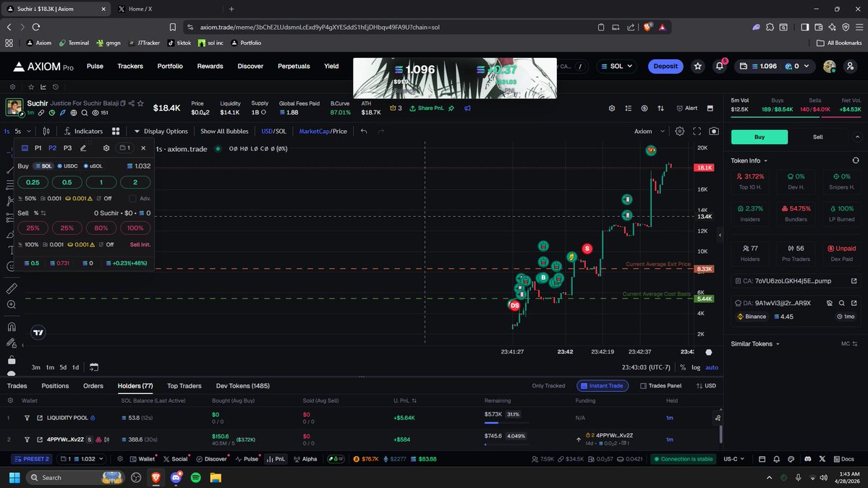Click Share PnL
The width and height of the screenshot is (868, 488).
[x=427, y=108]
